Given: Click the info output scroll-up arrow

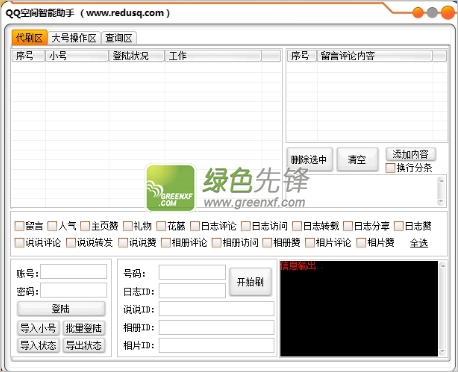Looking at the screenshot, I should click(443, 266).
